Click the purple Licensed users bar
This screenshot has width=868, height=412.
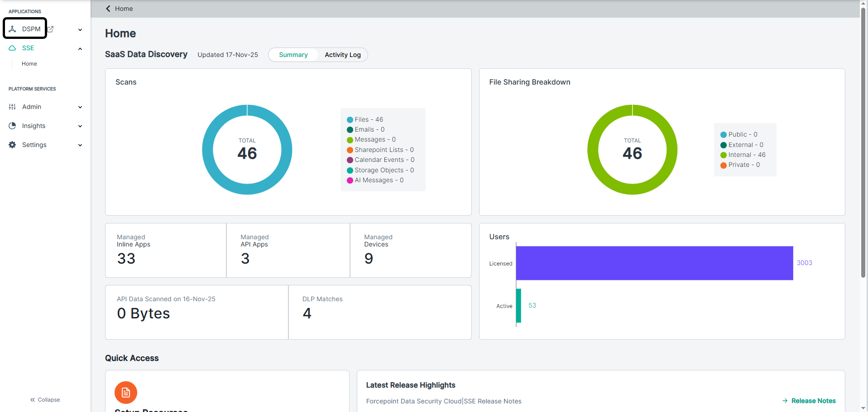(x=654, y=263)
